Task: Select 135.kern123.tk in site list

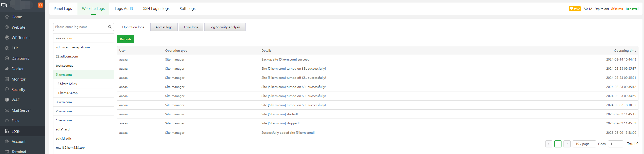Action: (x=67, y=84)
